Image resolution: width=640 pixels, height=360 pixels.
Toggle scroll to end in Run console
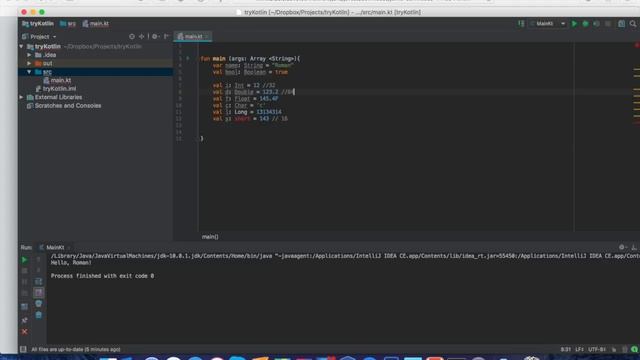pos(38,293)
